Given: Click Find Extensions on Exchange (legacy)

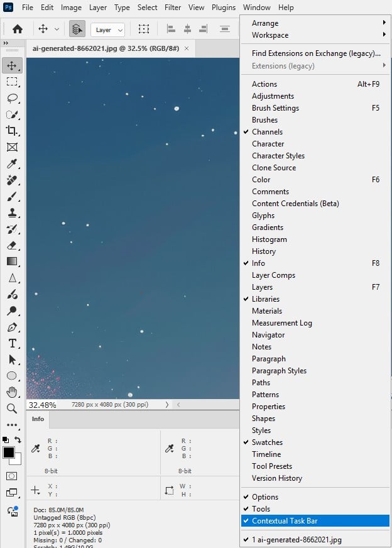Looking at the screenshot, I should coord(315,53).
